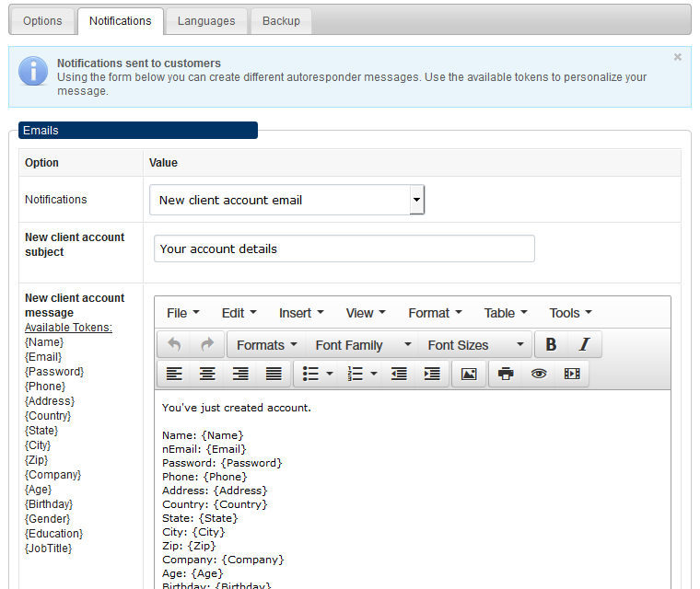Click the {Address} token in list
This screenshot has height=589, width=700.
click(50, 401)
